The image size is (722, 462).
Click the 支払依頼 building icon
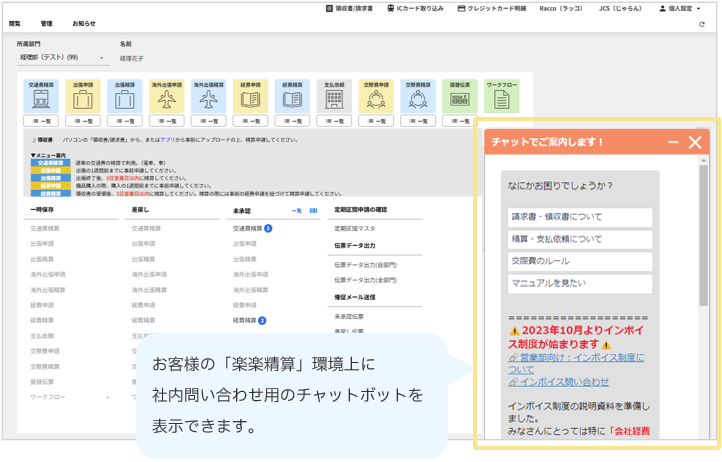point(334,99)
